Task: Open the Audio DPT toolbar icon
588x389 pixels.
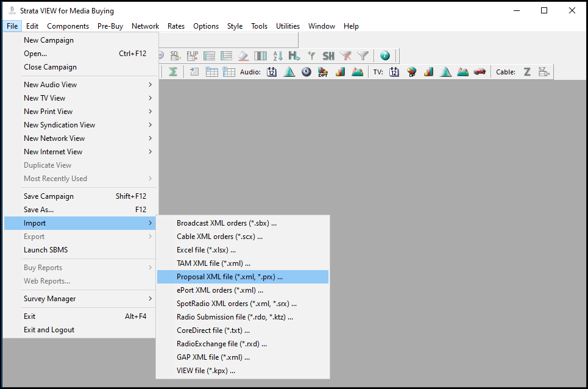Action: point(323,71)
